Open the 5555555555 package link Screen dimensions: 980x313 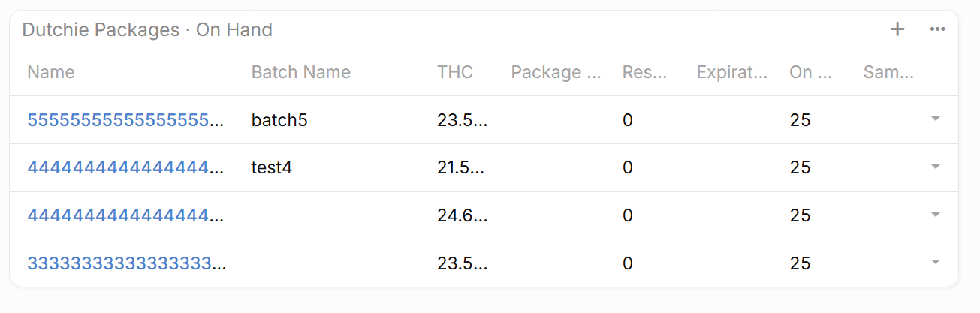pyautogui.click(x=125, y=119)
